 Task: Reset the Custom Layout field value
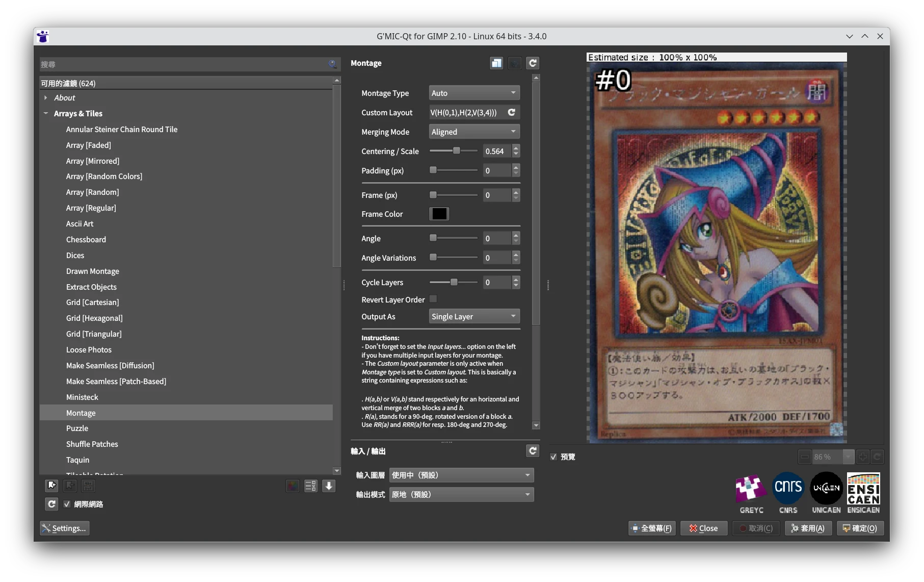pos(512,112)
